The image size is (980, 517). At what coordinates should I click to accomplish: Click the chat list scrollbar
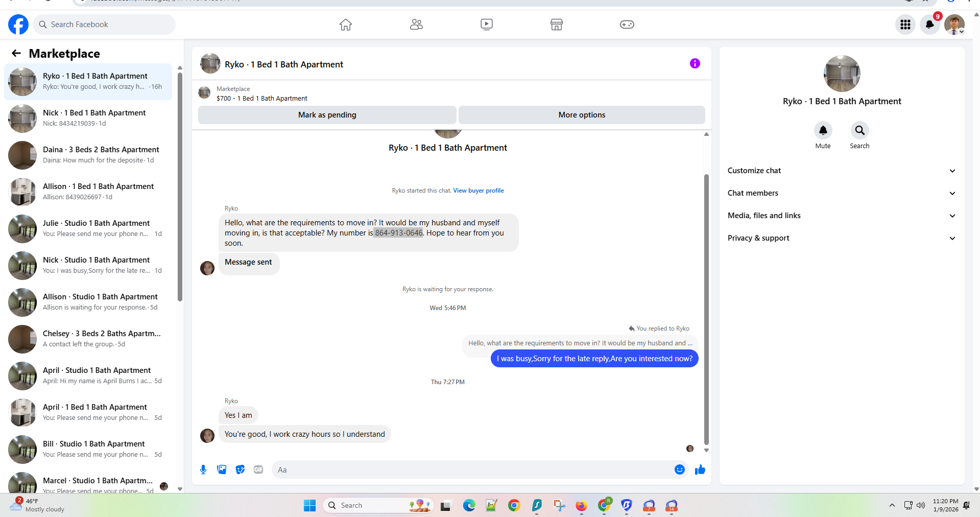pyautogui.click(x=180, y=186)
